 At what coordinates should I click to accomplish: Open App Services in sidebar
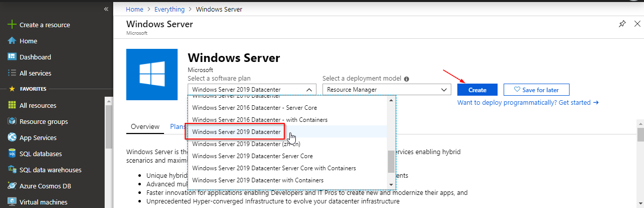38,137
